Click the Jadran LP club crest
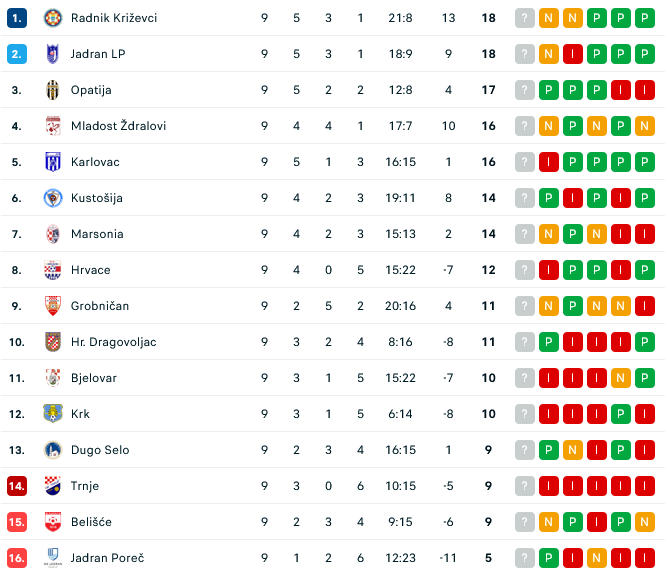 click(53, 54)
